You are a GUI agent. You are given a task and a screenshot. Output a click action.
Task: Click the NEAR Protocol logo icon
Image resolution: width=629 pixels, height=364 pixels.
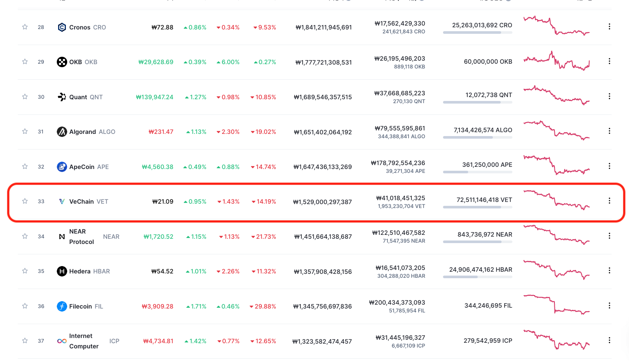pyautogui.click(x=62, y=237)
